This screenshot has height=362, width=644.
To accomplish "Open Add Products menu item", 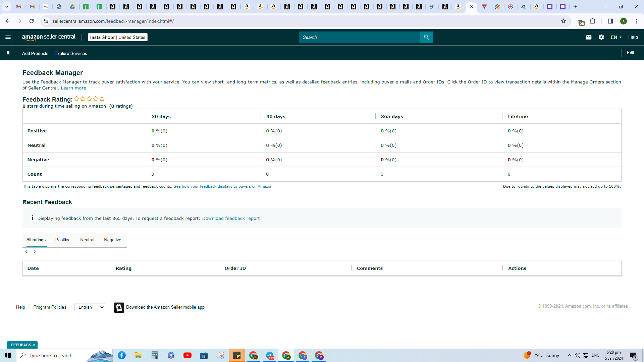I will tap(35, 53).
